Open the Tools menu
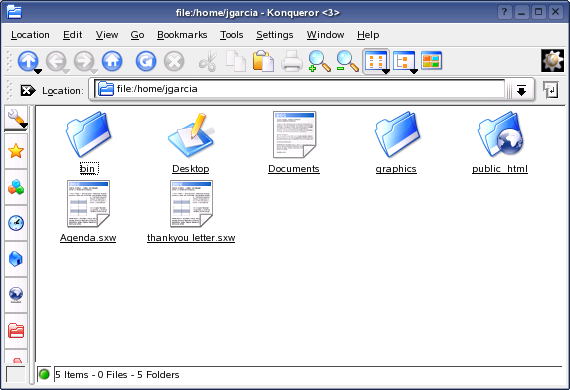This screenshot has width=570, height=390. coord(232,35)
